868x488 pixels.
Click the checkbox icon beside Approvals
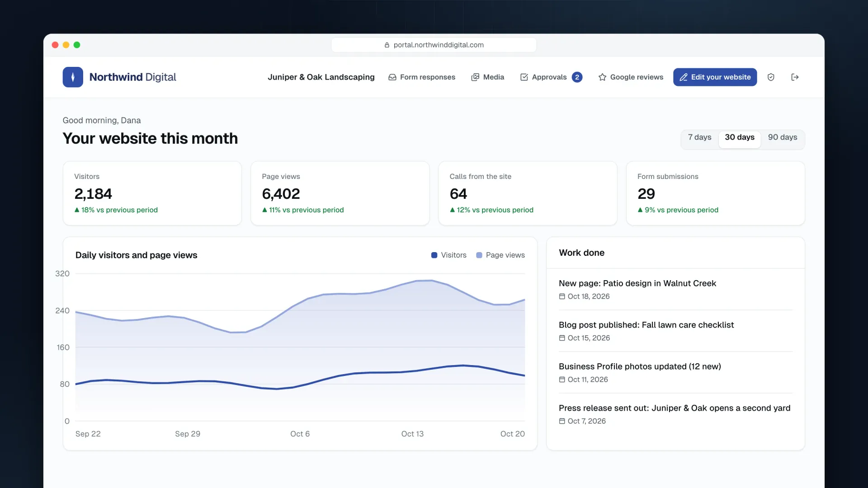tap(524, 77)
